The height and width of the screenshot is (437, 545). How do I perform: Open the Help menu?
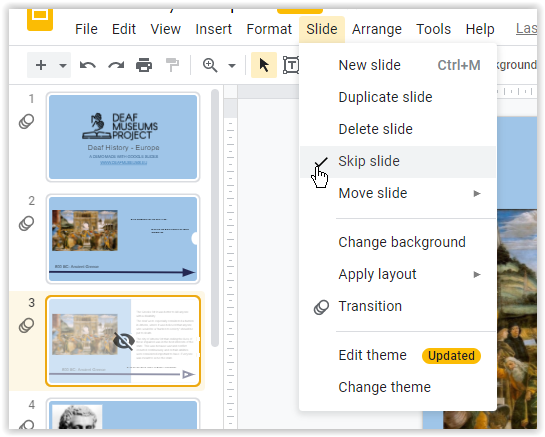click(480, 29)
